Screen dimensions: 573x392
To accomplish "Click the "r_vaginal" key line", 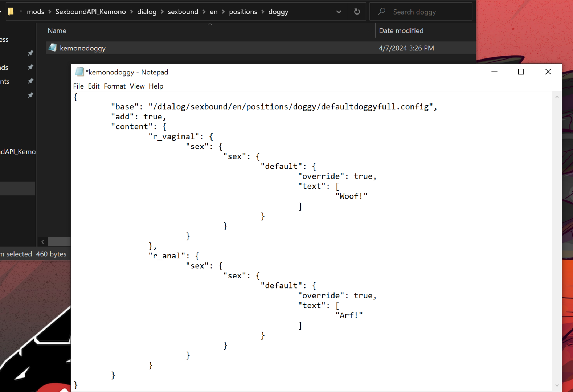I will tap(181, 136).
